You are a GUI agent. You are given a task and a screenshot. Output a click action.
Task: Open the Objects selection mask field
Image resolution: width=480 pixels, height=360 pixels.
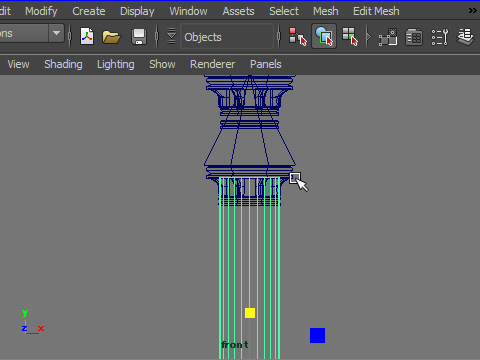(x=227, y=37)
